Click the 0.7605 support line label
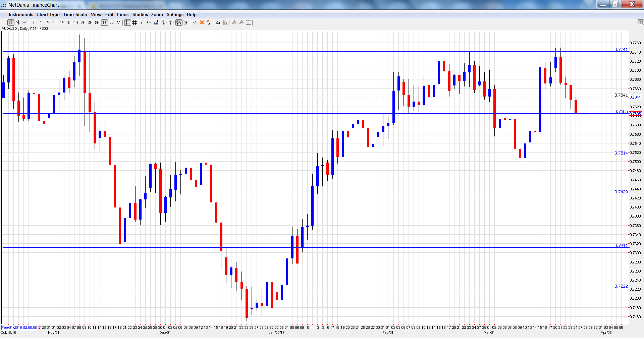Screen dimensions: 644x362 pos(621,111)
